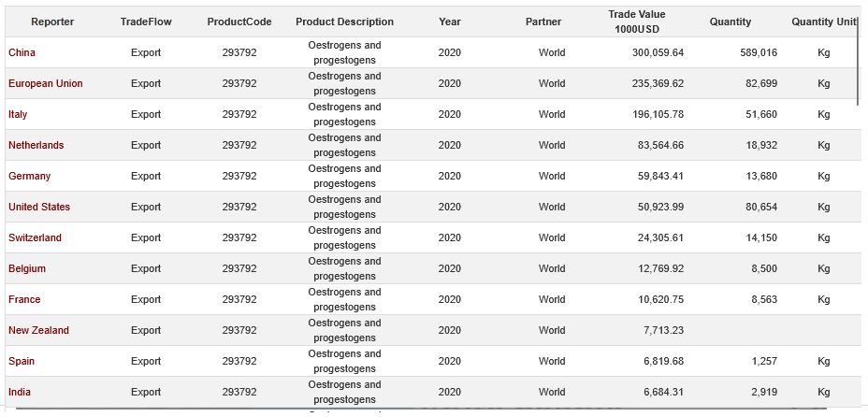Viewport: 868px width, 417px height.
Task: Sort by the Reporter column header
Action: 52,22
